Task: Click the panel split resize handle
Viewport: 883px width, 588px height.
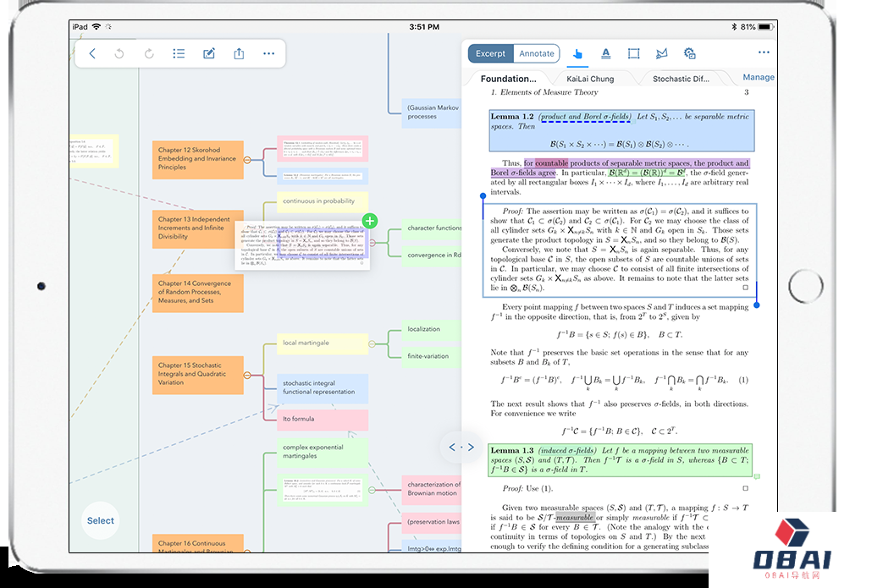Action: coord(461,447)
